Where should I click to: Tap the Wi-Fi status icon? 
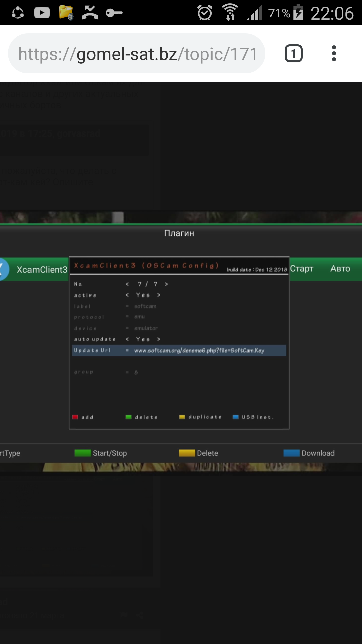[x=230, y=12]
